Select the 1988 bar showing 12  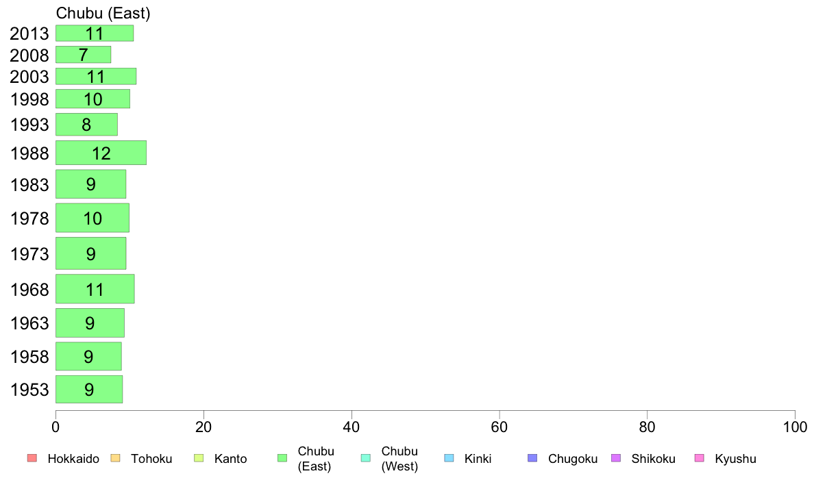click(101, 153)
